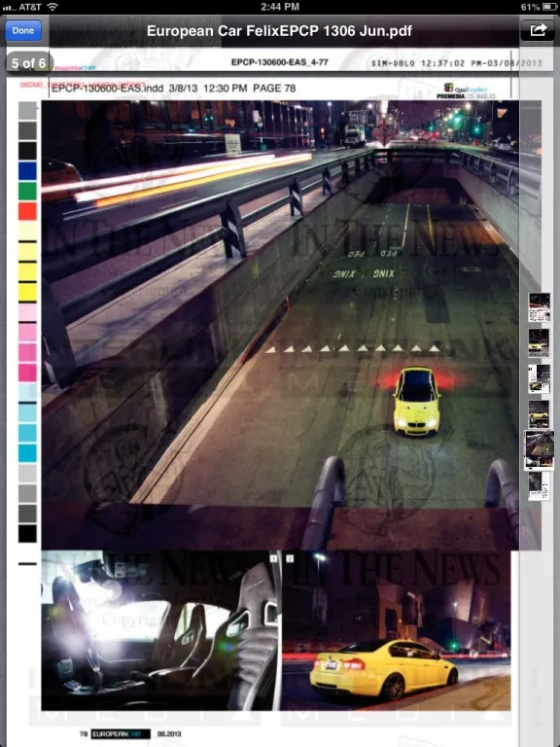Viewport: 560px width, 747px height.
Task: Tap the page number 78 in footer
Action: click(84, 734)
